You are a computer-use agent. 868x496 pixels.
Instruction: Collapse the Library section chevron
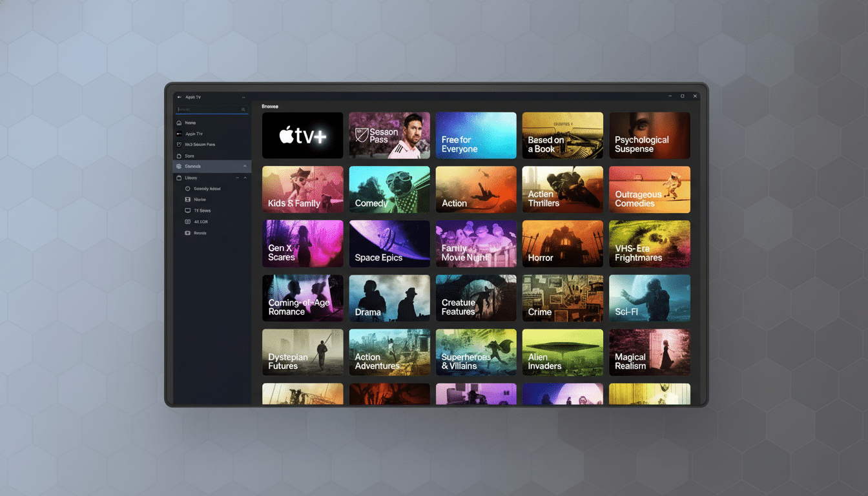(x=244, y=177)
